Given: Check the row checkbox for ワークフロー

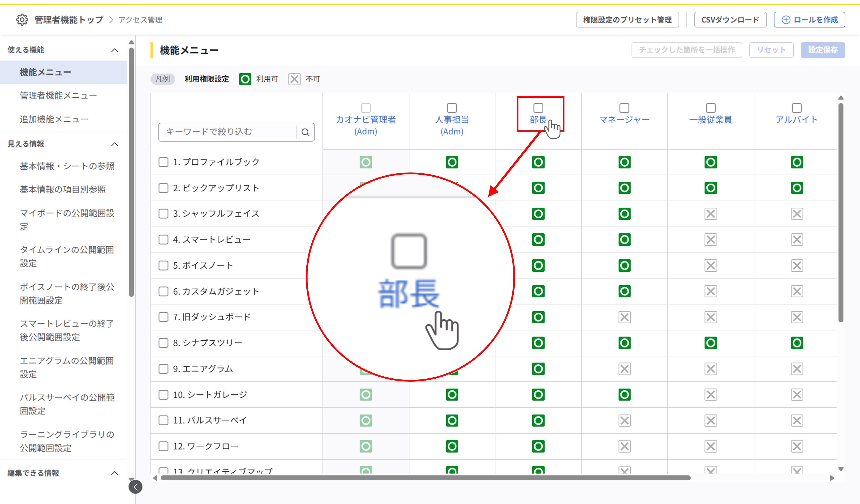Looking at the screenshot, I should click(x=164, y=446).
